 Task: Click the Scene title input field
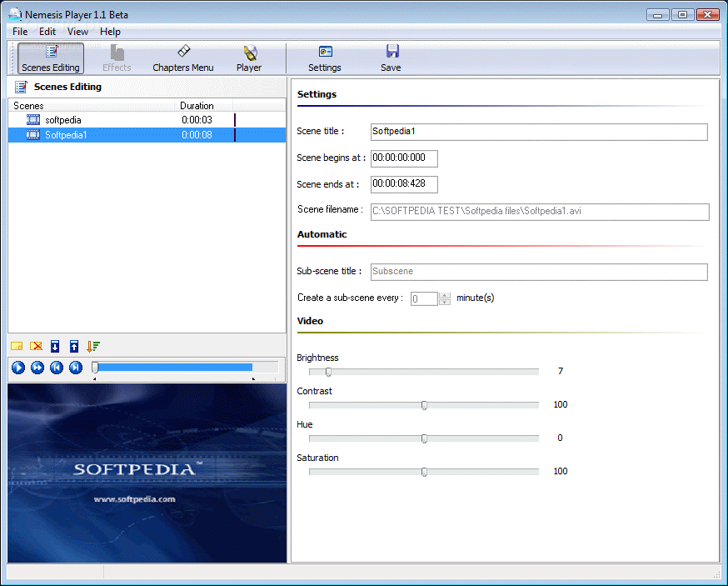539,132
